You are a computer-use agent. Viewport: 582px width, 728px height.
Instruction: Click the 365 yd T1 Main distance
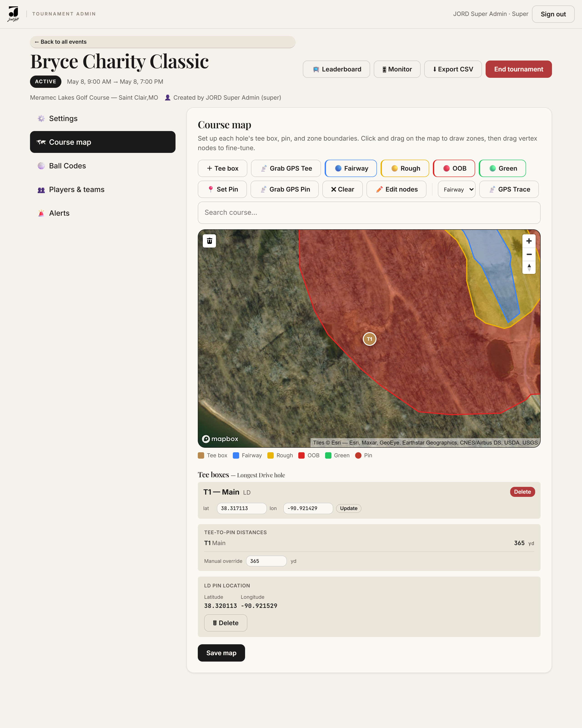pyautogui.click(x=524, y=543)
